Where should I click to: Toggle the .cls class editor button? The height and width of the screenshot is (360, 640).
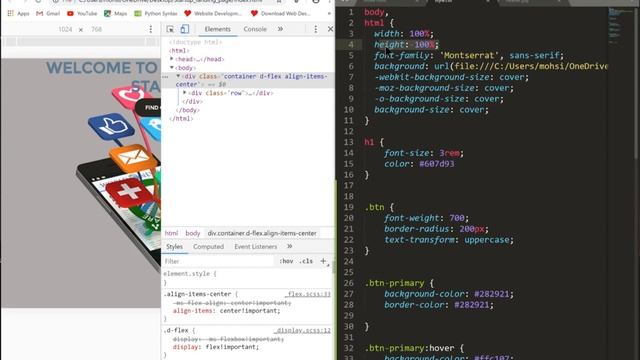tap(306, 261)
